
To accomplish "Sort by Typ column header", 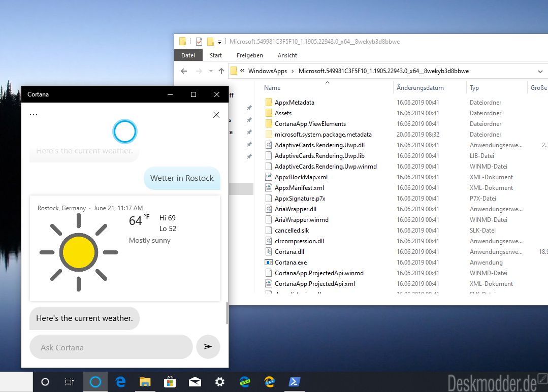I will [474, 88].
